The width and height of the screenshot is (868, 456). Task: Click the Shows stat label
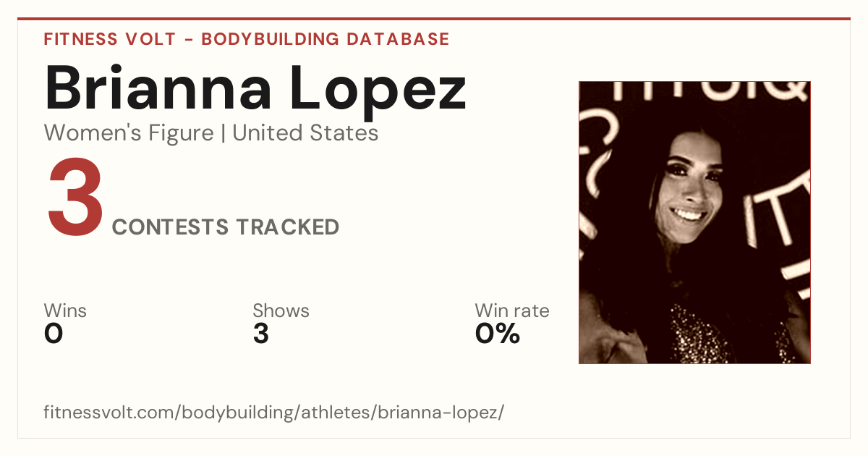(281, 311)
